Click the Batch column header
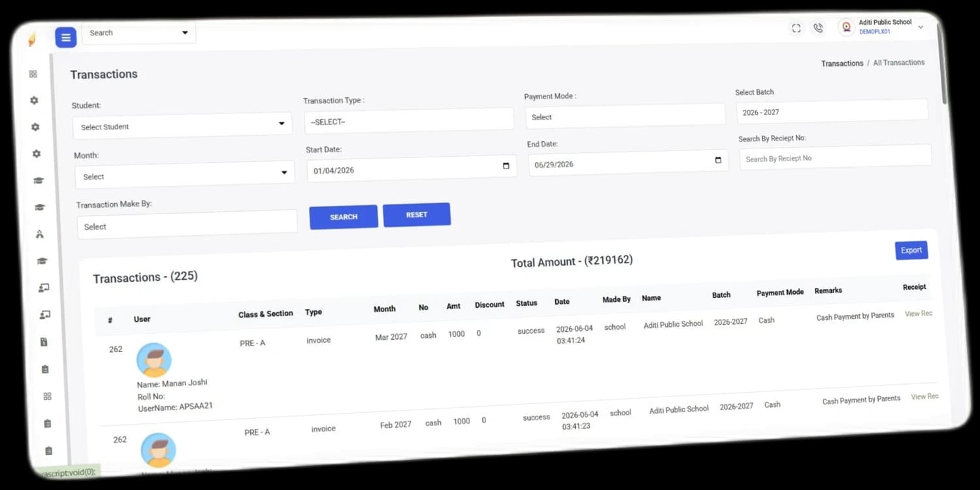The image size is (980, 490). [721, 295]
